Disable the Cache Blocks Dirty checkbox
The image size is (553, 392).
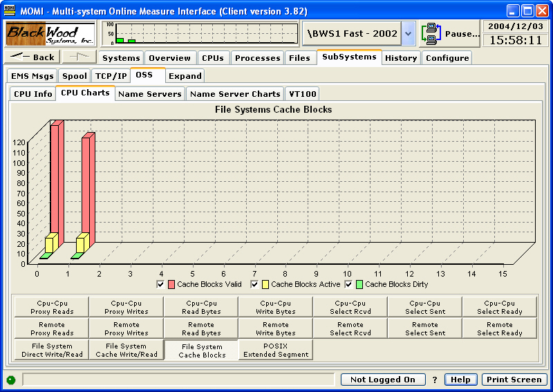click(348, 284)
